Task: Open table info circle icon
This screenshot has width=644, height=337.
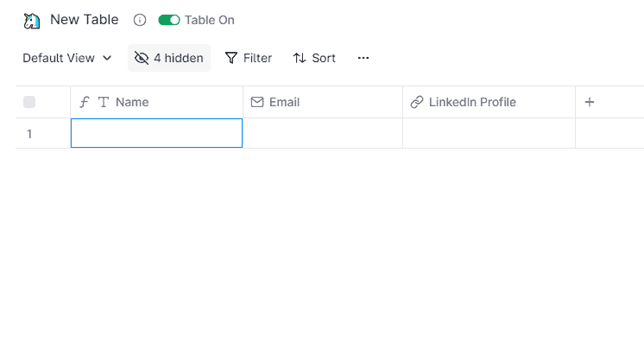Action: (x=140, y=20)
